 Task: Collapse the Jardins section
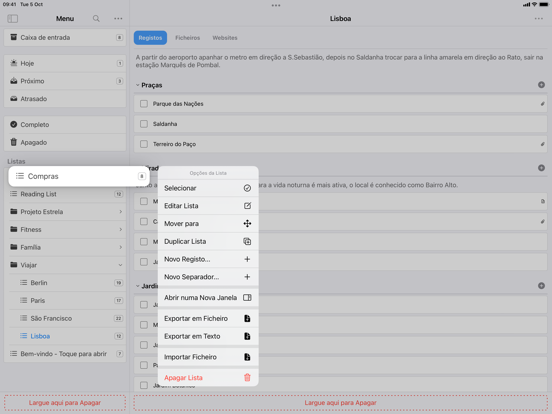tap(138, 286)
